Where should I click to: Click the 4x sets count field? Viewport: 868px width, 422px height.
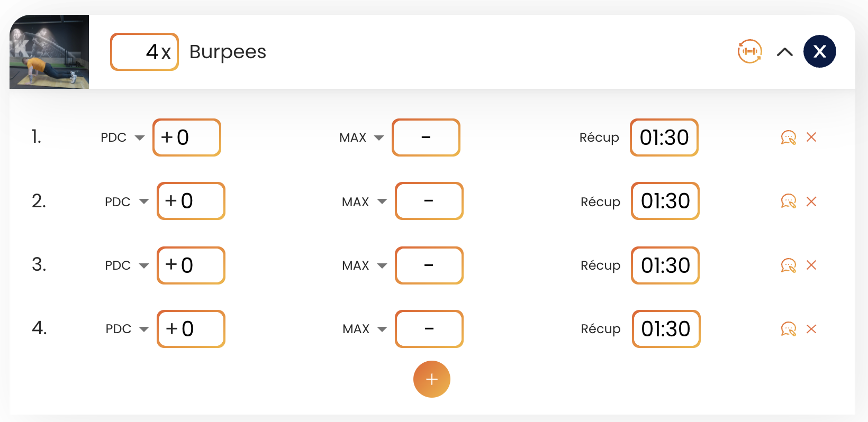click(x=144, y=52)
